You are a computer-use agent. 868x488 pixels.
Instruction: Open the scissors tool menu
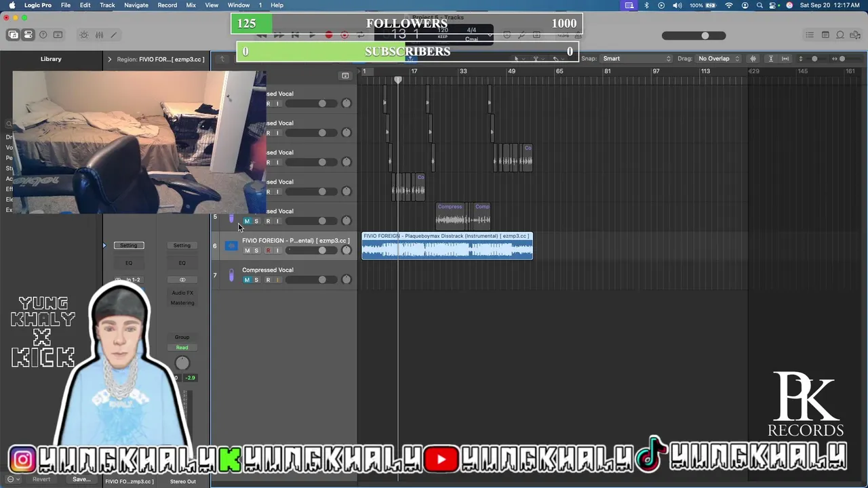coord(538,58)
